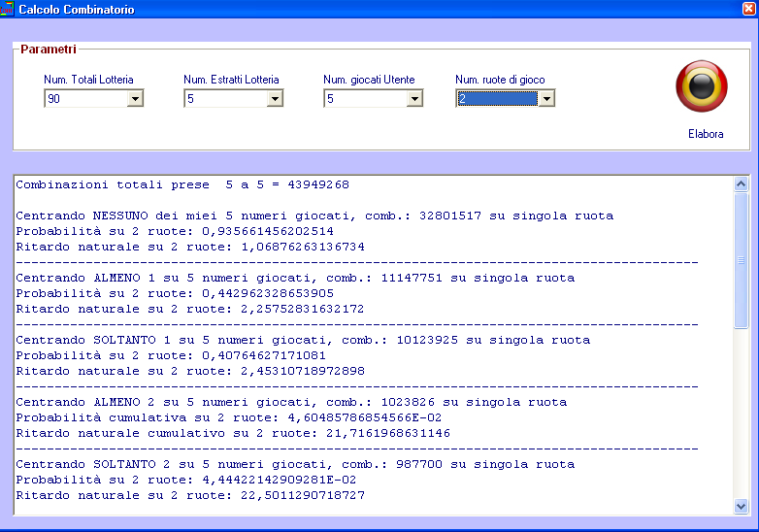Expand the Num. giocati Utente dropdown arrow
Screen dimensions: 759x532
tap(414, 98)
